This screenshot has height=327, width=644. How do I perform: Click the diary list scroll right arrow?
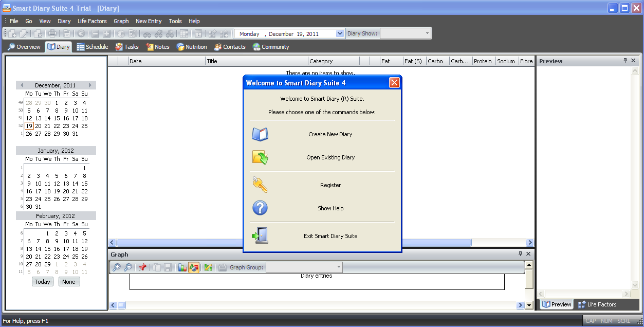(530, 242)
